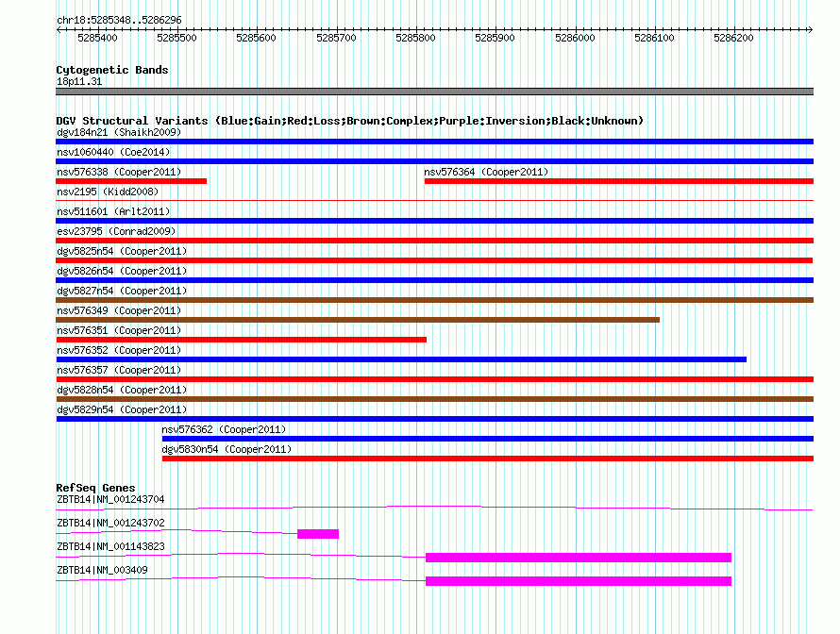Image resolution: width=840 pixels, height=634 pixels.
Task: Click the blue bar under dgv5826n54
Action: point(434,280)
